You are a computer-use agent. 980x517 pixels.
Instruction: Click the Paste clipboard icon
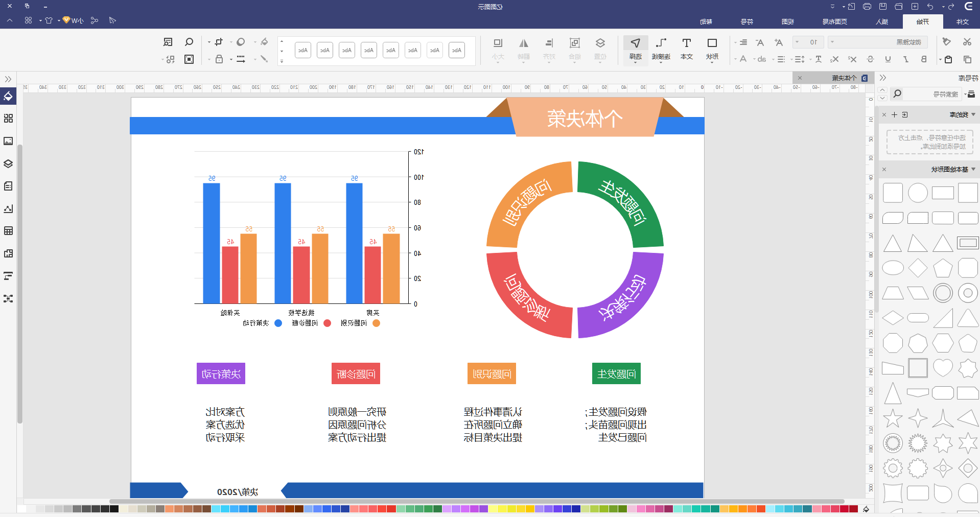point(948,59)
